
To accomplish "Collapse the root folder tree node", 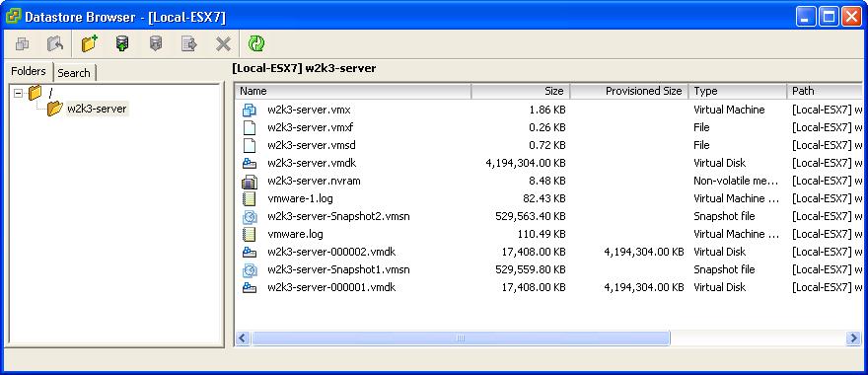I will [x=19, y=93].
